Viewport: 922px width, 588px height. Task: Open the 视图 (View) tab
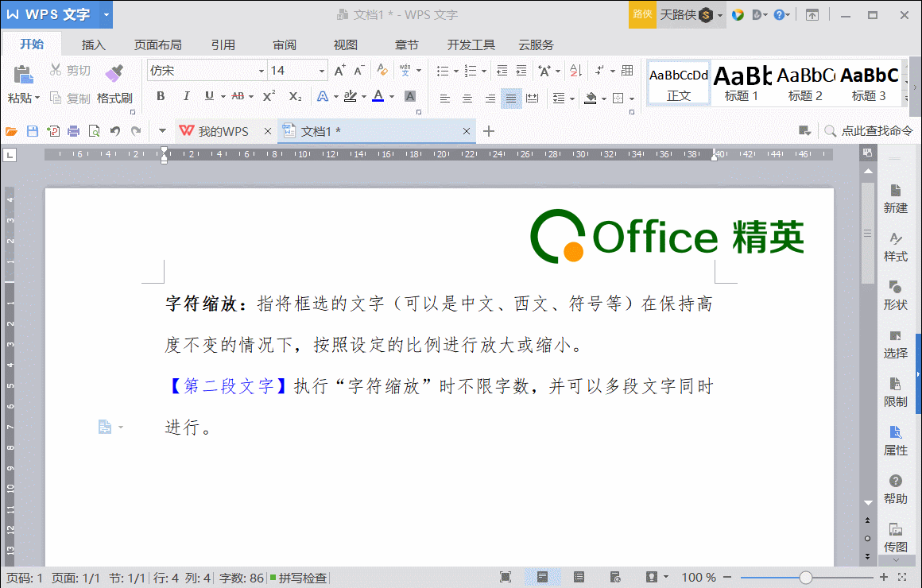(346, 44)
